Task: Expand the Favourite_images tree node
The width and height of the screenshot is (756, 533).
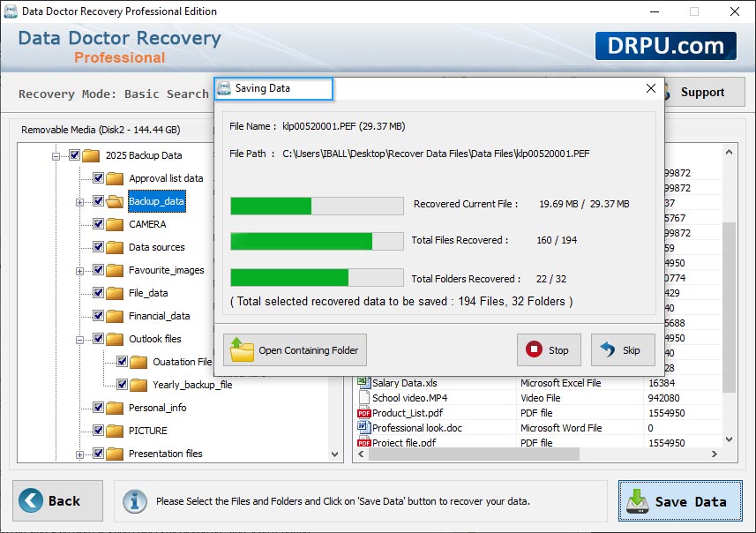Action: (80, 271)
